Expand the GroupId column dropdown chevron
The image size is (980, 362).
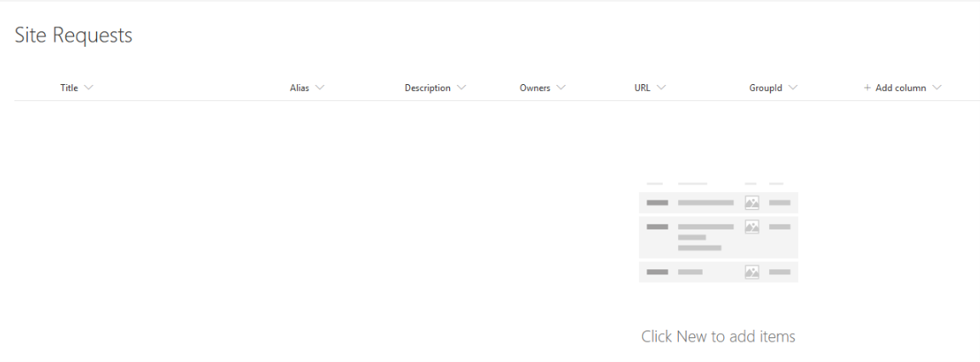[x=793, y=88]
